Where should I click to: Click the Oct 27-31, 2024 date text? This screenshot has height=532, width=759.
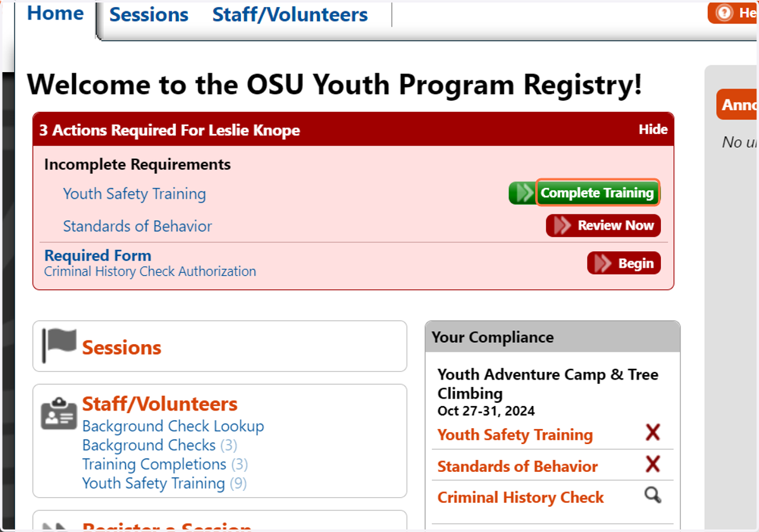pyautogui.click(x=486, y=411)
